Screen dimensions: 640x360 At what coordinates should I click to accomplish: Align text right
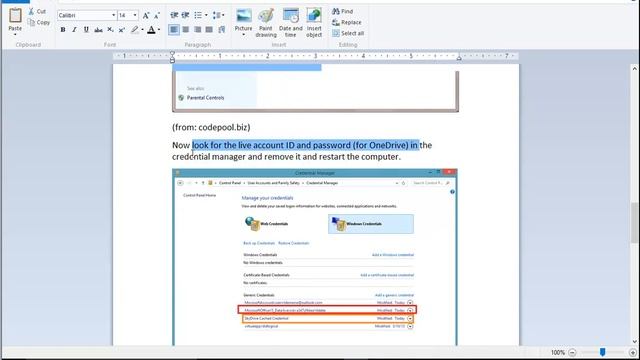click(198, 29)
